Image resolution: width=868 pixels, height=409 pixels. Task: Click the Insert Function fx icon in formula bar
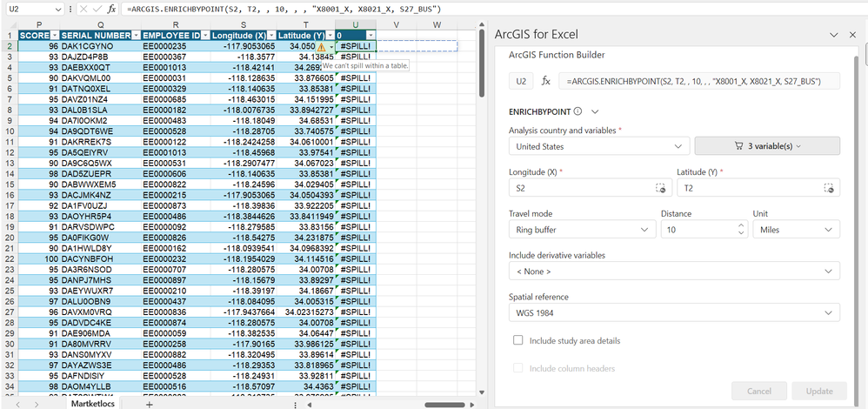[x=111, y=9]
